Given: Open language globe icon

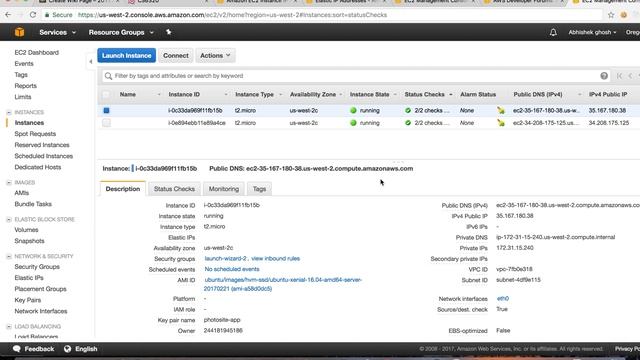Looking at the screenshot, I should pos(67,349).
